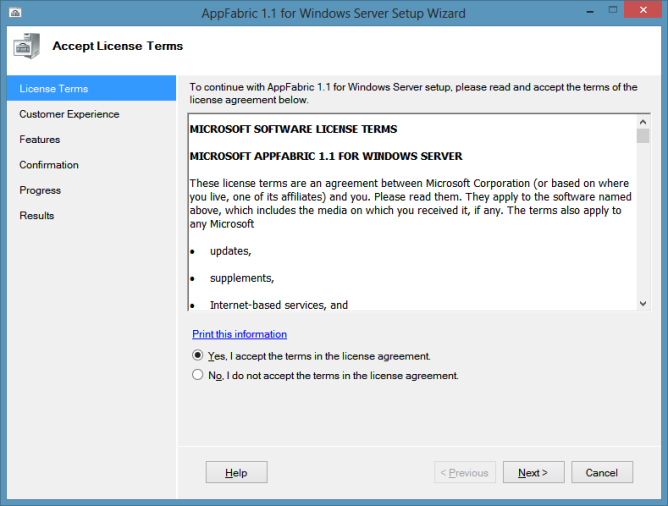
Task: Click the license text scrollbar thumb
Action: coord(643,137)
